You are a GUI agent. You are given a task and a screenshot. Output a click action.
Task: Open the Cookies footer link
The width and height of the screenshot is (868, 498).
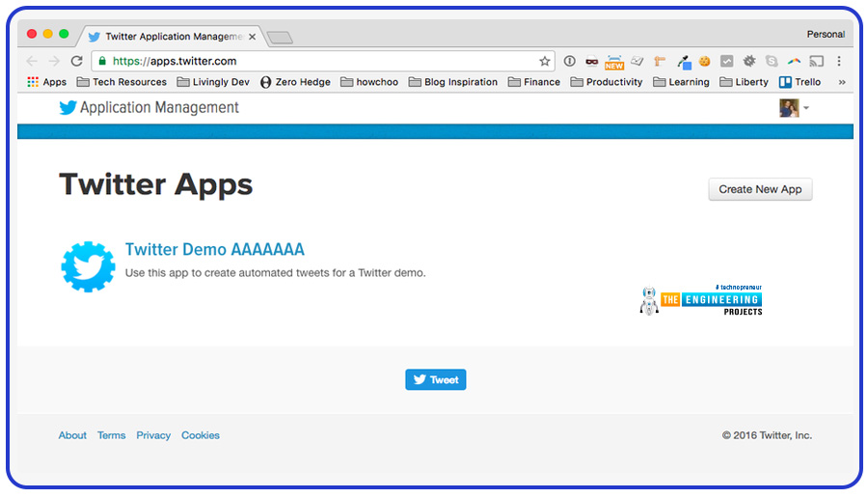pyautogui.click(x=201, y=435)
